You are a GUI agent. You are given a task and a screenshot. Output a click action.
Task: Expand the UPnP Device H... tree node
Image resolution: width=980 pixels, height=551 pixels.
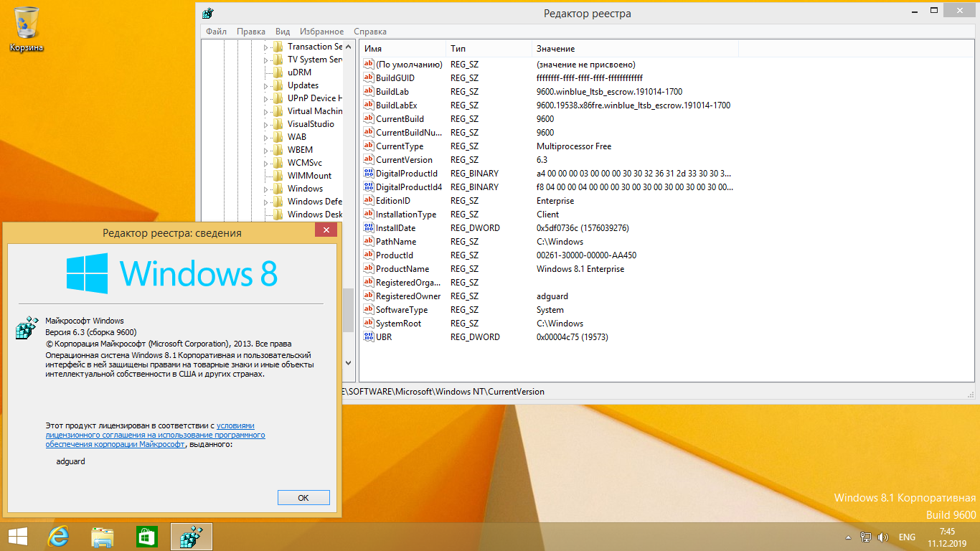coord(265,98)
